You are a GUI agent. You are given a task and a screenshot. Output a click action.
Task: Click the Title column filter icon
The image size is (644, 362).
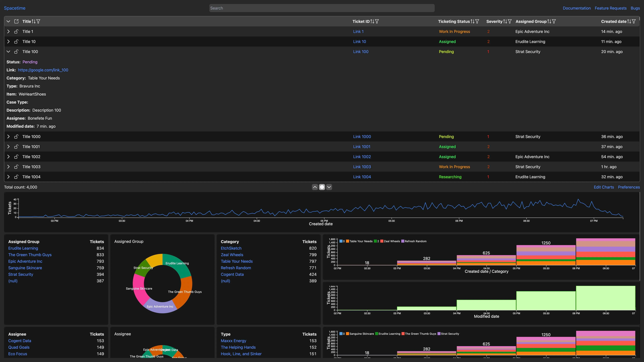point(38,21)
